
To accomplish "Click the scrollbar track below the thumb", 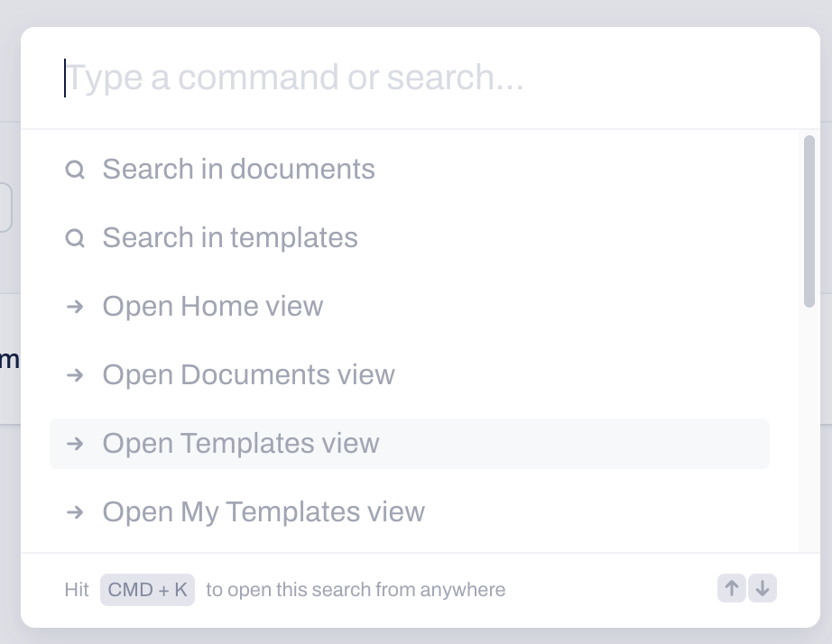I will tap(809, 429).
